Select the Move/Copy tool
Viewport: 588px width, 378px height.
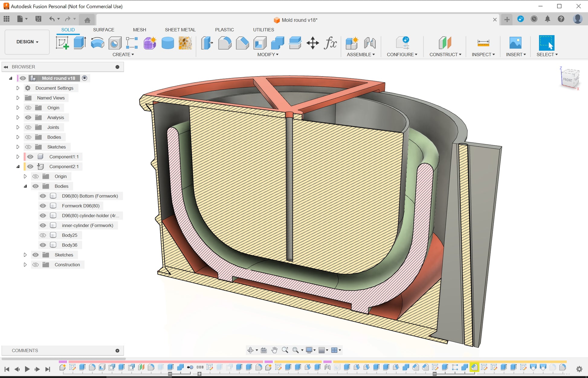point(313,43)
